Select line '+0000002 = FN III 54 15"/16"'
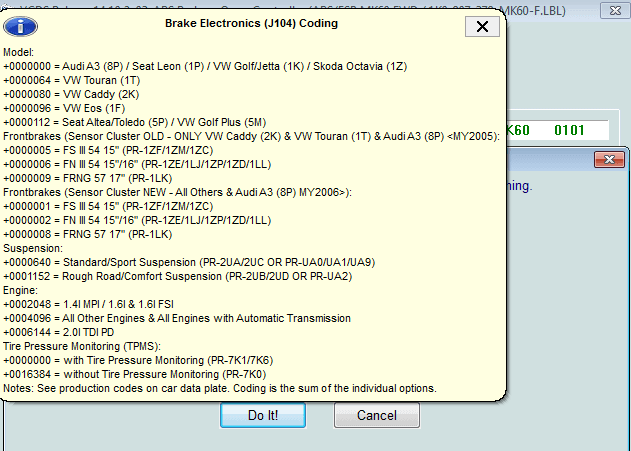The image size is (631, 451). point(137,220)
